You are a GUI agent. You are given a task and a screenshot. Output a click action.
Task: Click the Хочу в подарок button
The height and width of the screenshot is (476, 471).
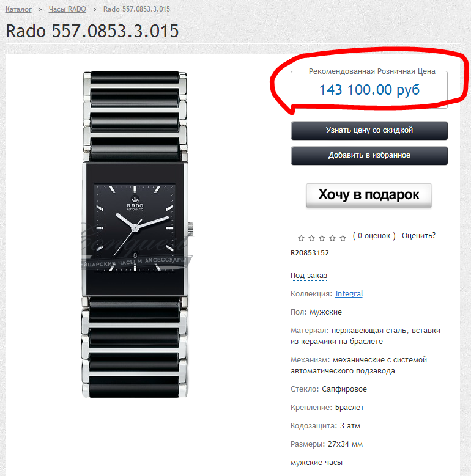369,195
